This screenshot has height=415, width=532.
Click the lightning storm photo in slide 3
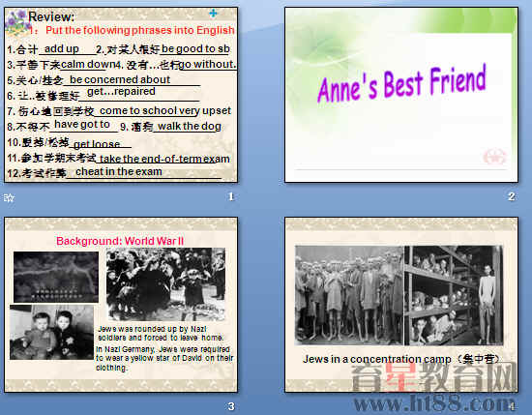tap(56, 277)
